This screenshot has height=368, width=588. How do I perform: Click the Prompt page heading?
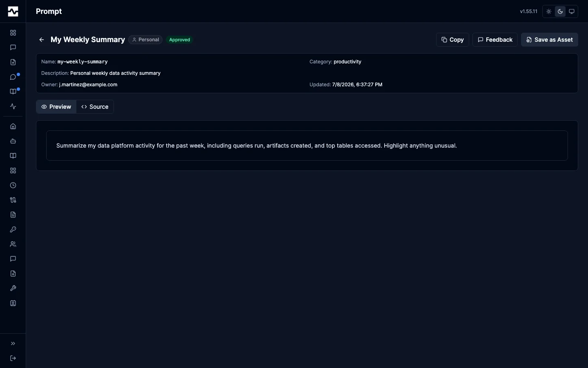point(49,11)
